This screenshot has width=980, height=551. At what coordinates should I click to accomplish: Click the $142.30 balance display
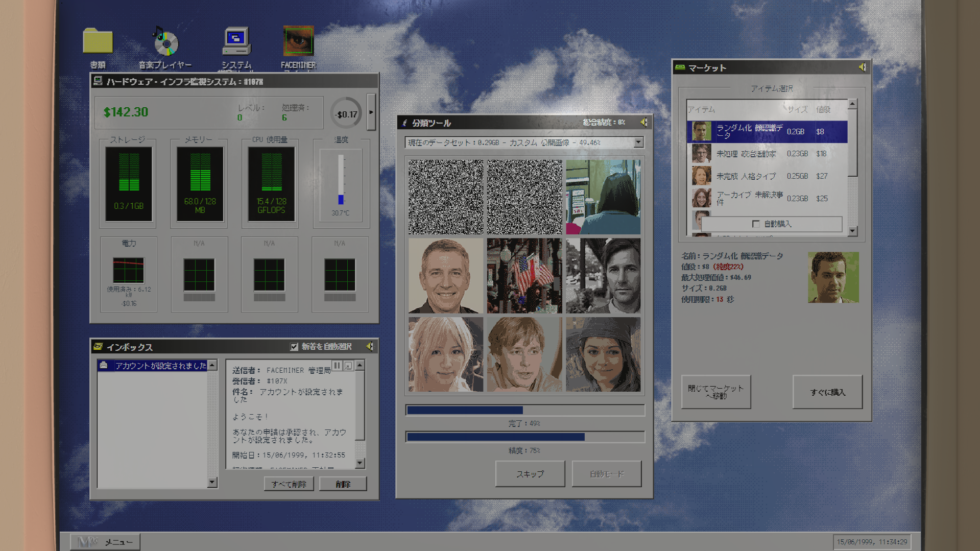tap(126, 112)
